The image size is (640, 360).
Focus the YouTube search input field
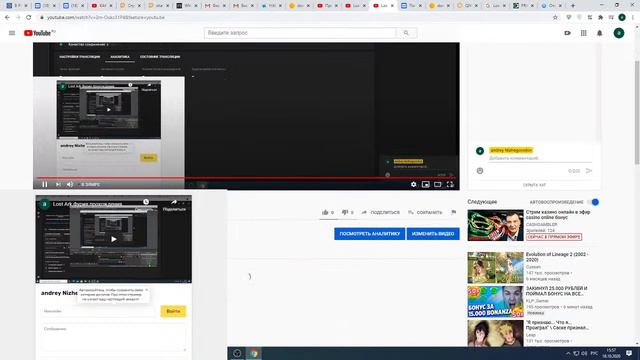[300, 33]
